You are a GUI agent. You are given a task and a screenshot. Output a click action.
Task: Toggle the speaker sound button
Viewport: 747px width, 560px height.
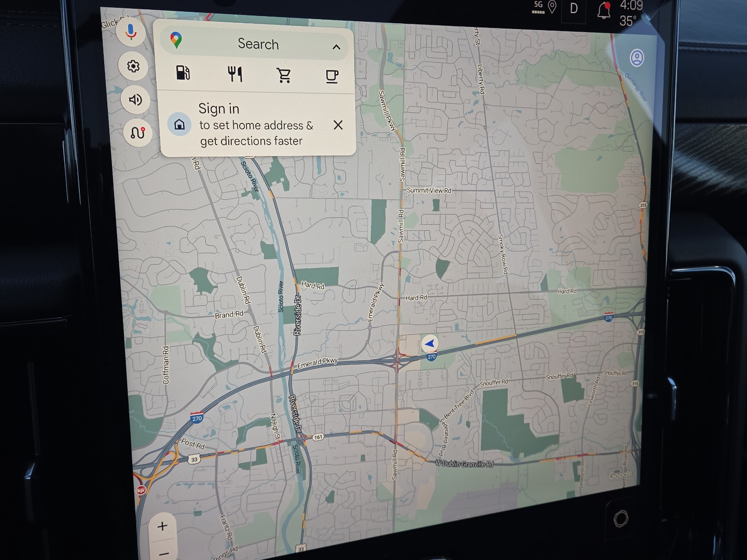[135, 100]
